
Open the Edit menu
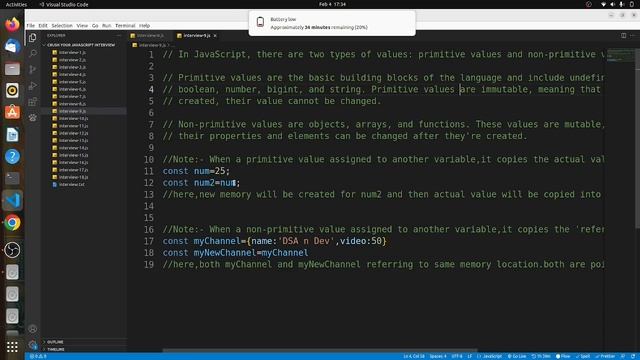pyautogui.click(x=43, y=25)
